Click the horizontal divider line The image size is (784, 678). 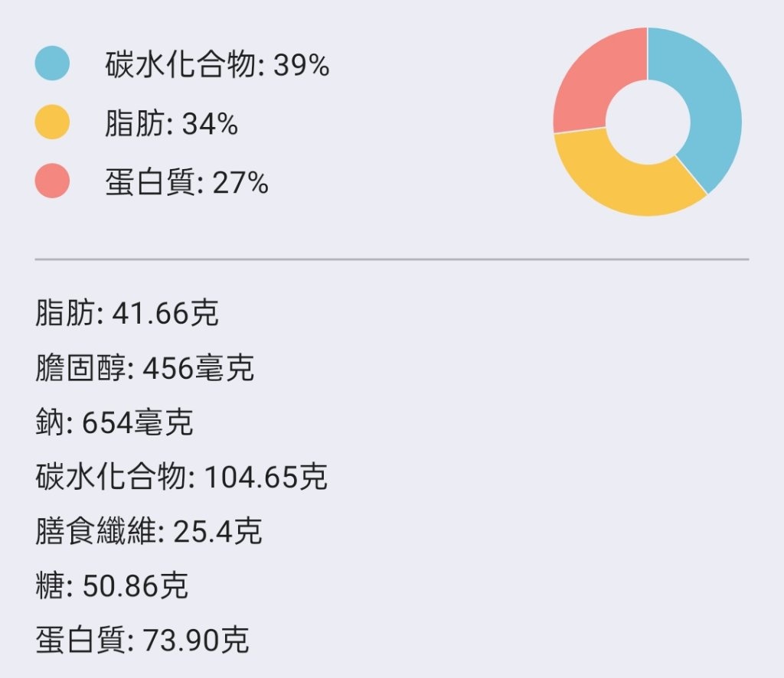coord(392,259)
